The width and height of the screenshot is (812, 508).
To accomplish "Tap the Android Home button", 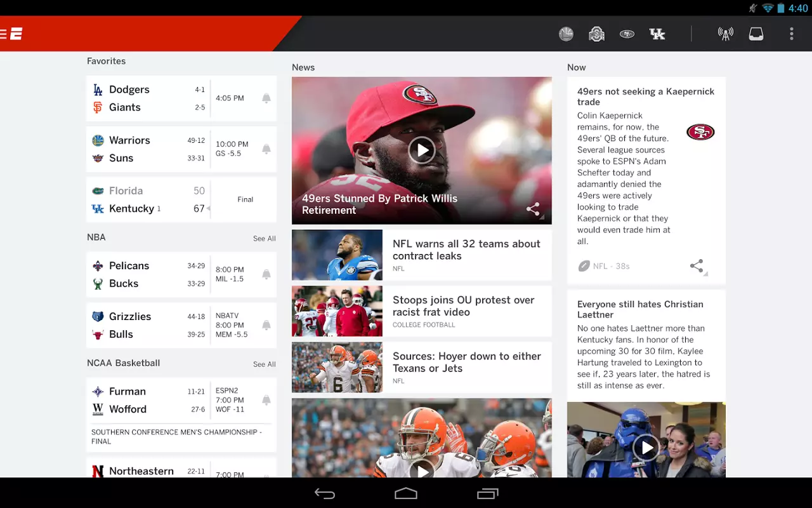I will click(x=406, y=493).
